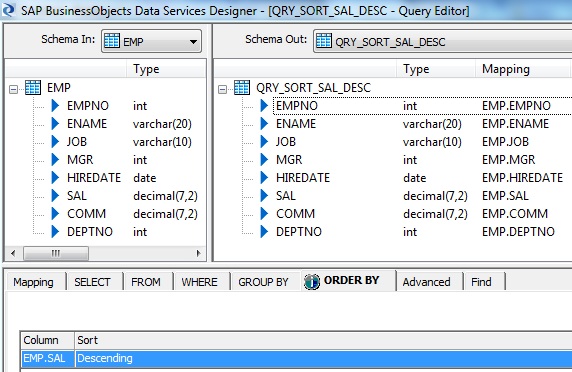572x372 pixels.
Task: Click the SAP Data Services app icon in title bar
Action: coord(8,9)
